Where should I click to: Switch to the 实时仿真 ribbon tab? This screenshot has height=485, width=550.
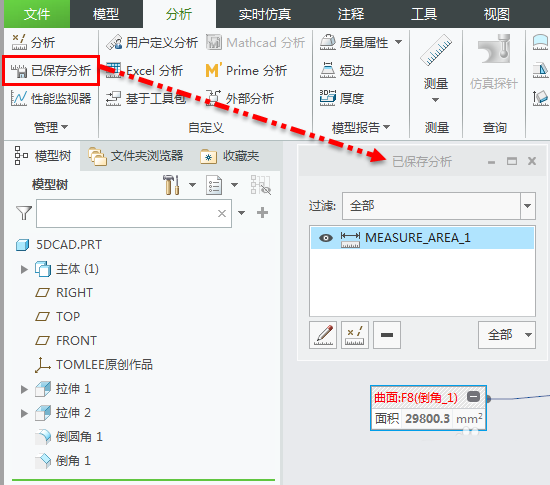265,14
